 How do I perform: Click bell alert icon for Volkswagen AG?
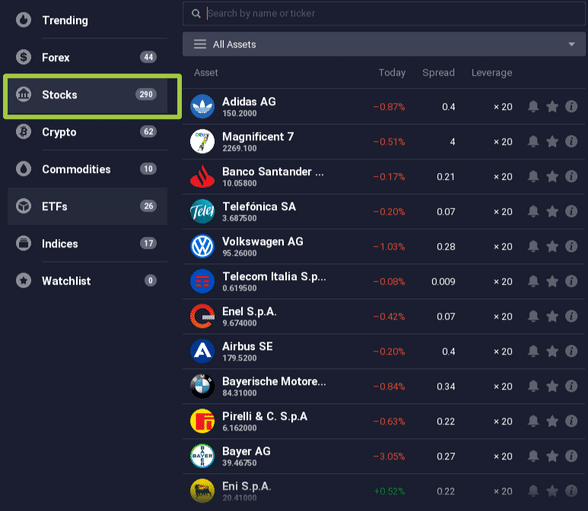point(533,247)
